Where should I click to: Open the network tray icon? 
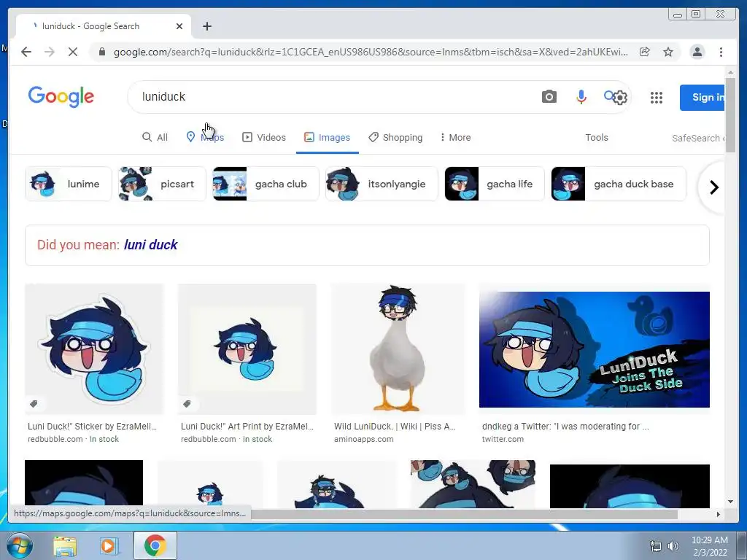click(x=656, y=546)
